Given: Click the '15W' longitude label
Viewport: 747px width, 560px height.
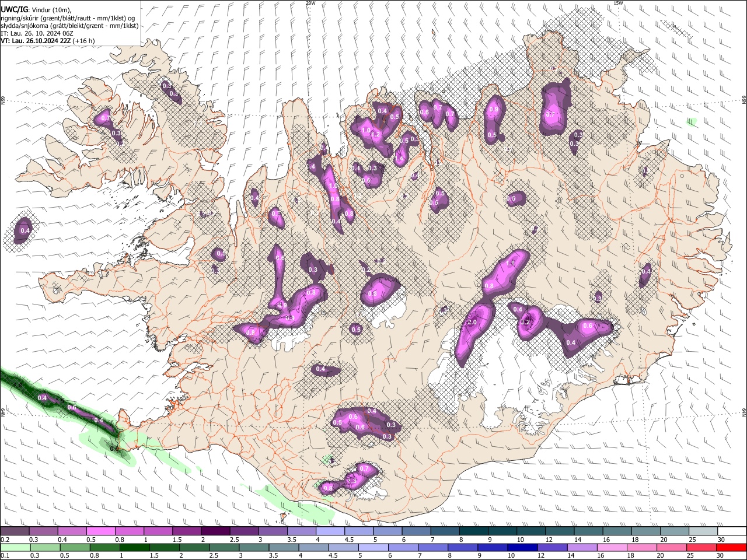Looking at the screenshot, I should coord(619,3).
